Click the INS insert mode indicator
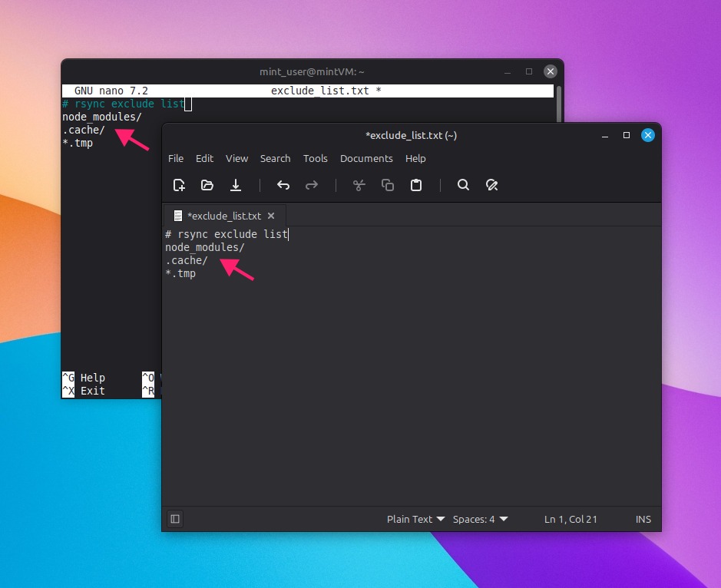Screen dimensions: 721x588 click(643, 519)
